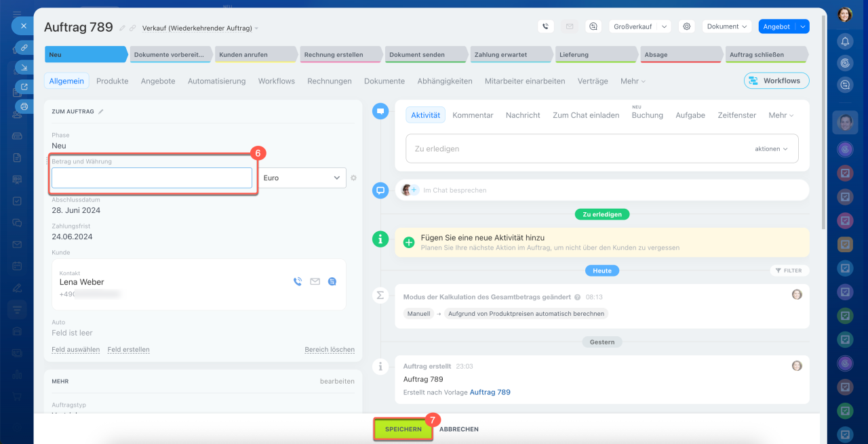Click the phone call icon in header
Viewport: 868px width, 444px height.
[x=546, y=26]
